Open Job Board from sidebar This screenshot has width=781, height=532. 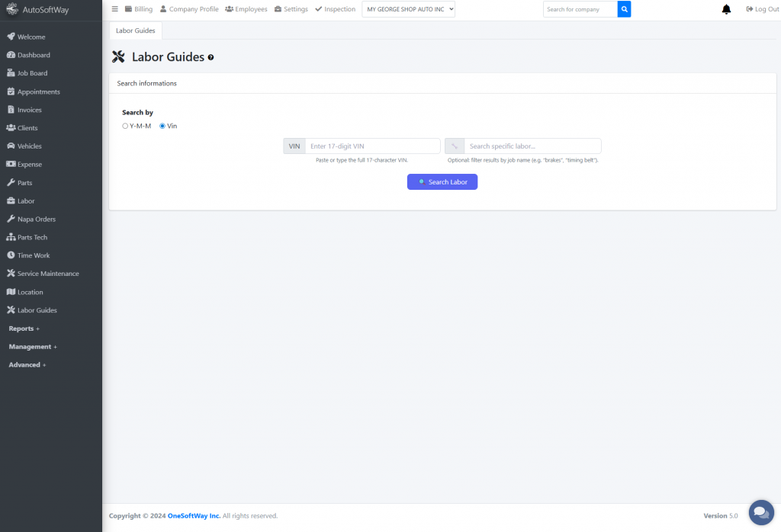32,73
